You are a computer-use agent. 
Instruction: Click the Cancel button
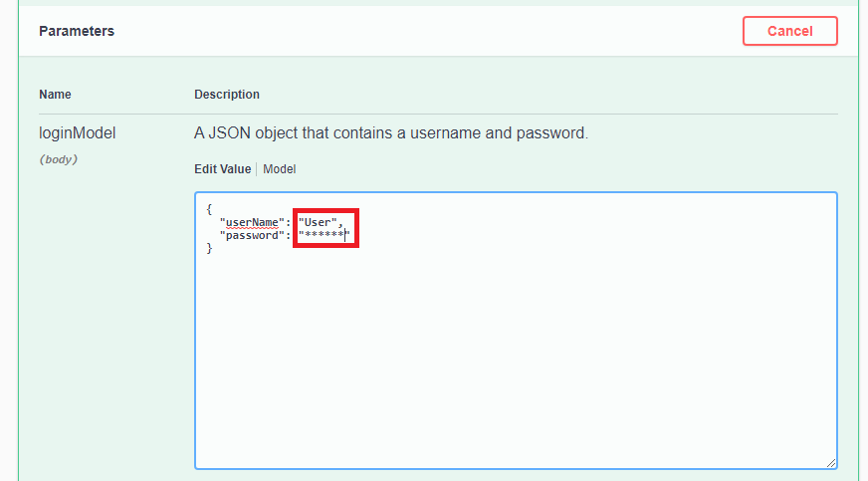(x=789, y=31)
